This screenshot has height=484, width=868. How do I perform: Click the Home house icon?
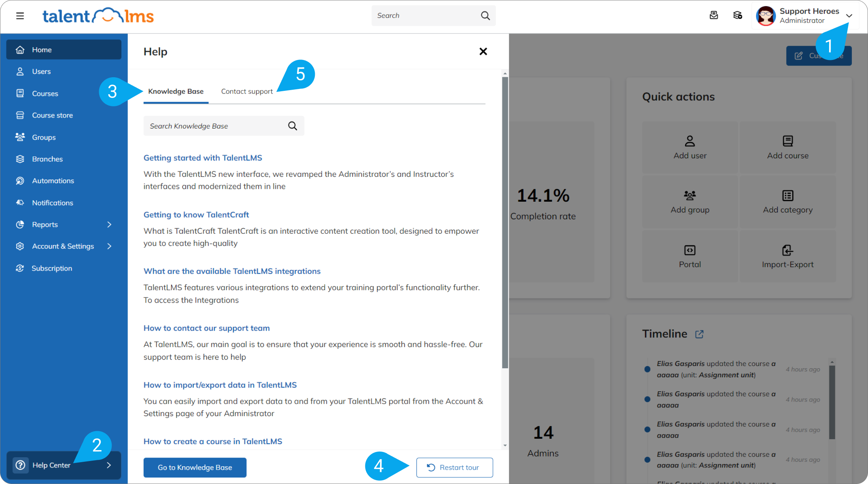click(20, 50)
